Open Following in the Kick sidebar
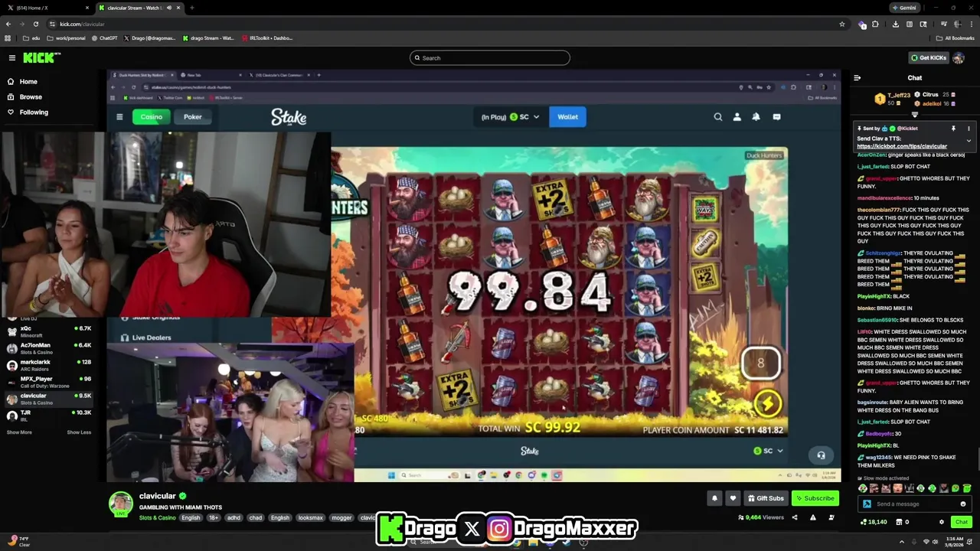 click(34, 112)
